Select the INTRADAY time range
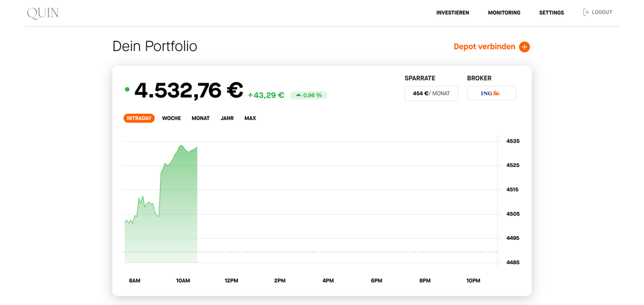The image size is (644, 305). tap(139, 118)
